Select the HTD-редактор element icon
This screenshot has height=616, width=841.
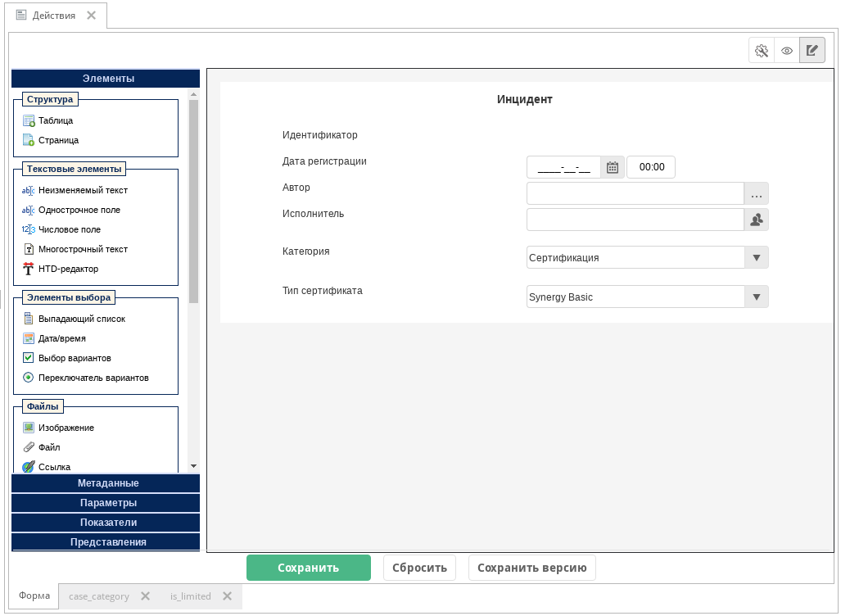coord(29,269)
